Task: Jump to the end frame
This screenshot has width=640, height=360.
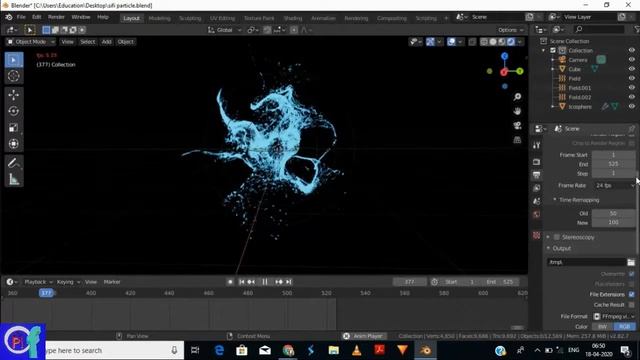Action: (289, 282)
